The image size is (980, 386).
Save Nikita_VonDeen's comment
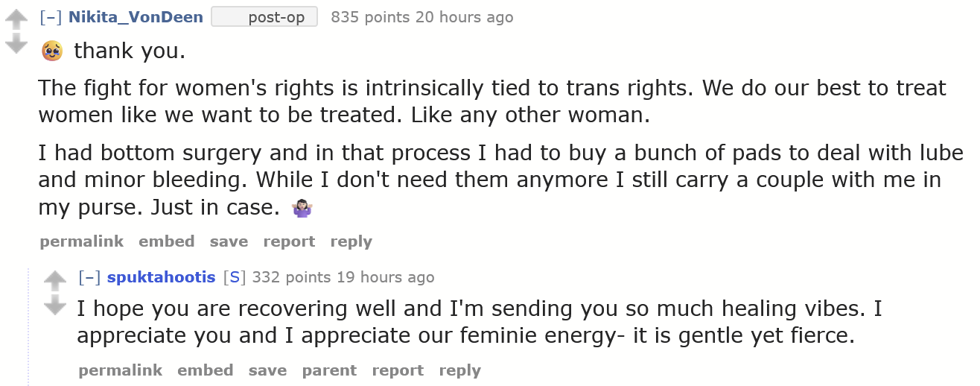tap(229, 241)
